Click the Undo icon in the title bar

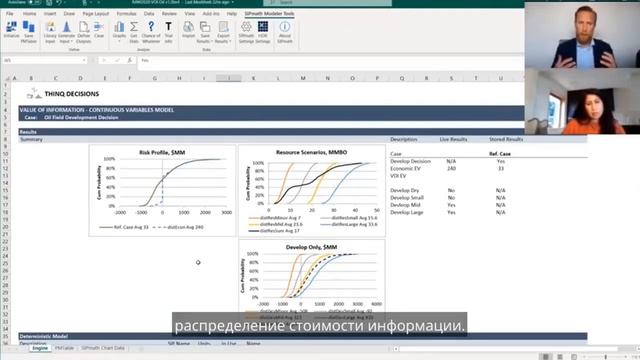[60, 2]
